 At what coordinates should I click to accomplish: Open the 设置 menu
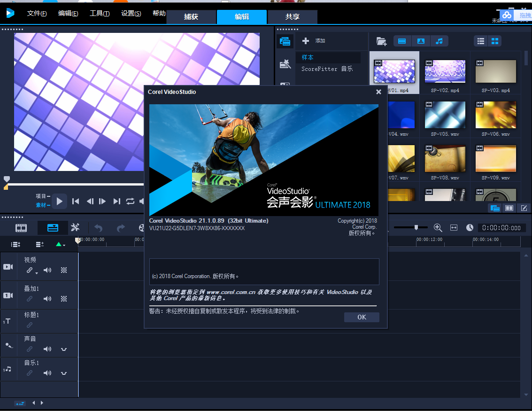[x=131, y=13]
